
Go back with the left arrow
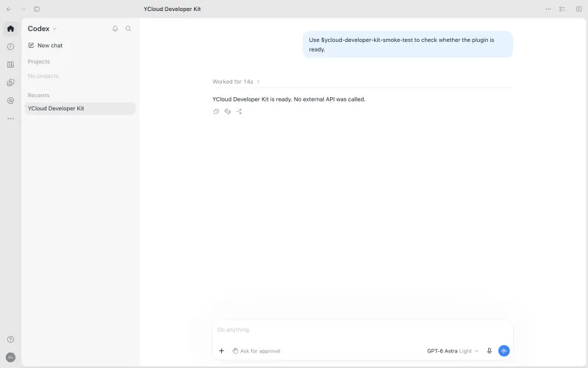click(x=9, y=9)
